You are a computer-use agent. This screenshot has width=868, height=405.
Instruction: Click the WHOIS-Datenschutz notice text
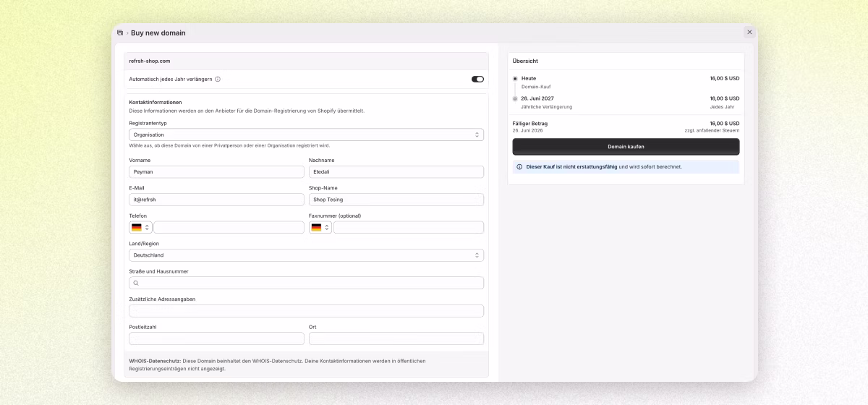(277, 364)
